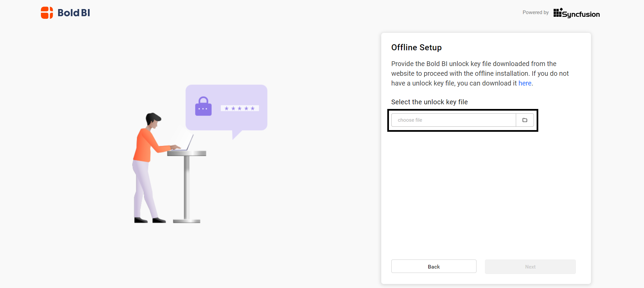Click the person-at-laptop illustration
This screenshot has height=288, width=644.
[x=158, y=161]
